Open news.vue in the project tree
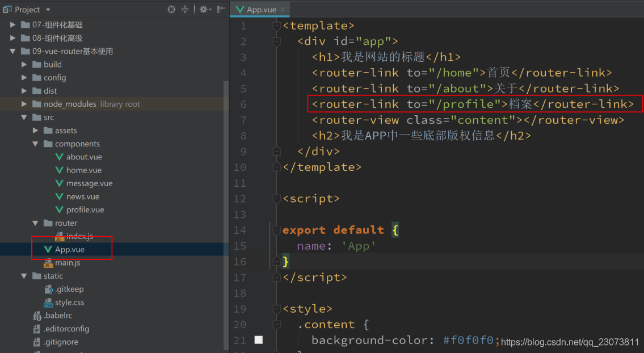 click(83, 196)
